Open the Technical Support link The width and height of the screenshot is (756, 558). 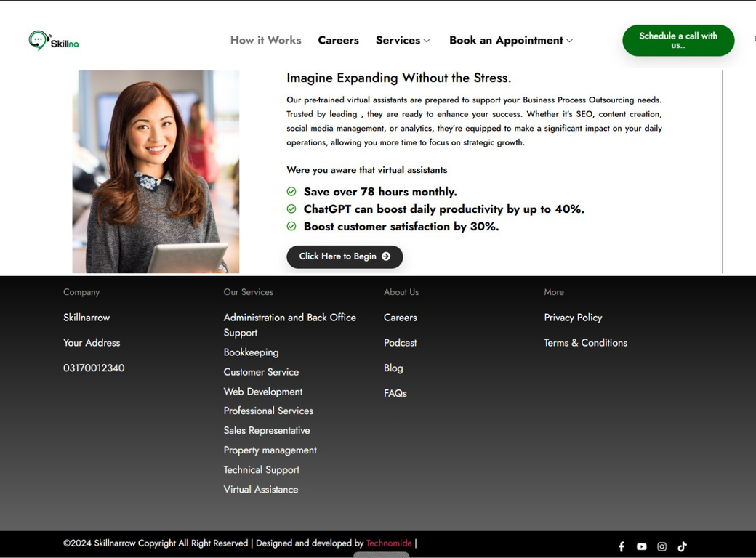pos(261,470)
